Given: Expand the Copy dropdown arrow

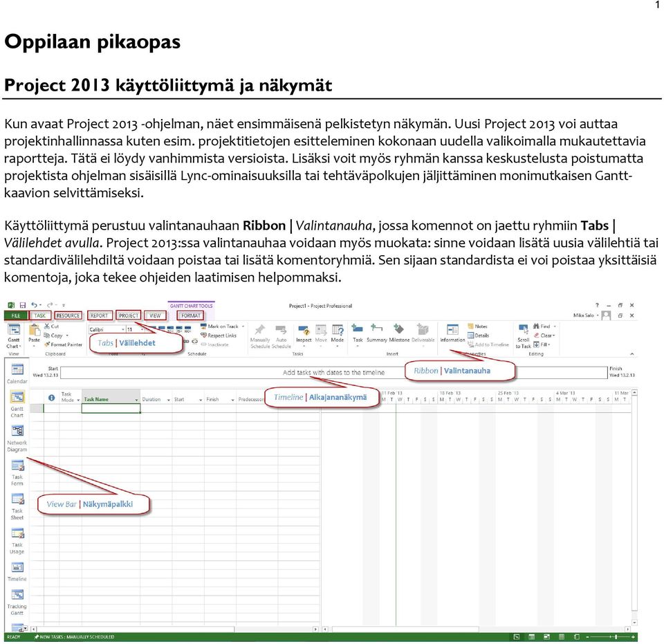Looking at the screenshot, I should pyautogui.click(x=67, y=335).
